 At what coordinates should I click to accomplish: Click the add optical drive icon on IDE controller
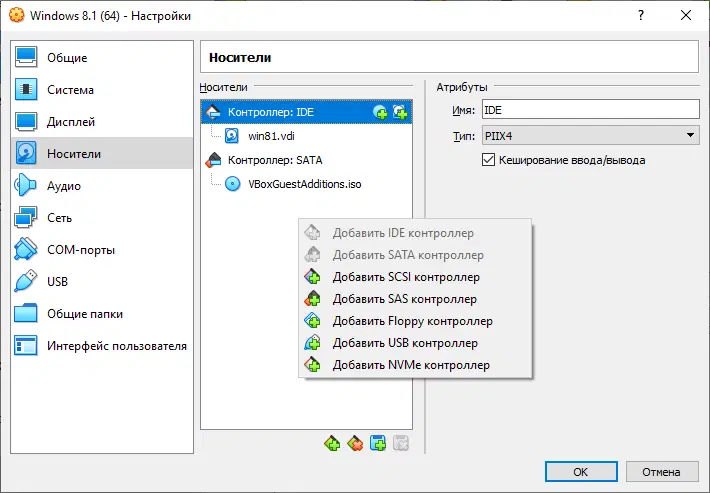380,112
